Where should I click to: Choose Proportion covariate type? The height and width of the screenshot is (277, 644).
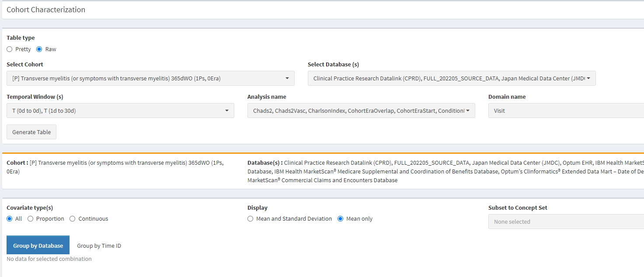pyautogui.click(x=30, y=218)
